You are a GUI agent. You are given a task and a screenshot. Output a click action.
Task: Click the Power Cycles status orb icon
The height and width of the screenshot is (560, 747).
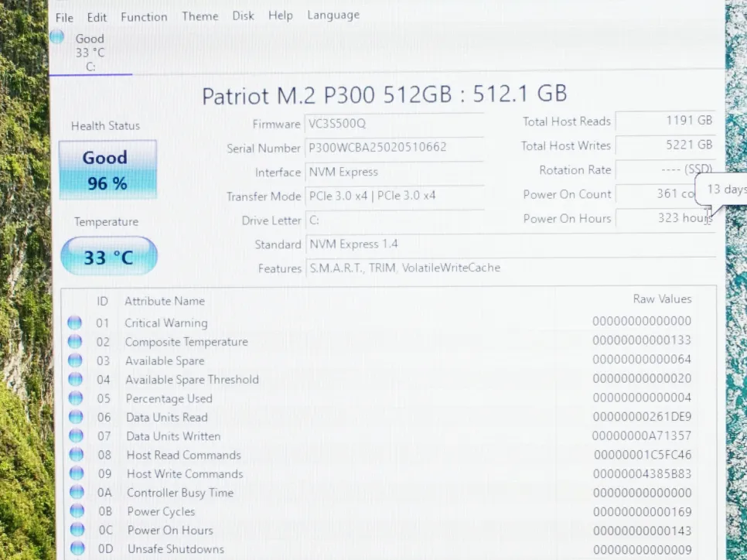77,511
